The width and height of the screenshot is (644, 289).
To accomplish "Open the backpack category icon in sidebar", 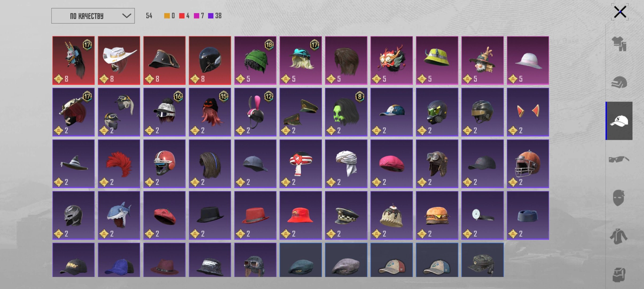I will pos(619,275).
